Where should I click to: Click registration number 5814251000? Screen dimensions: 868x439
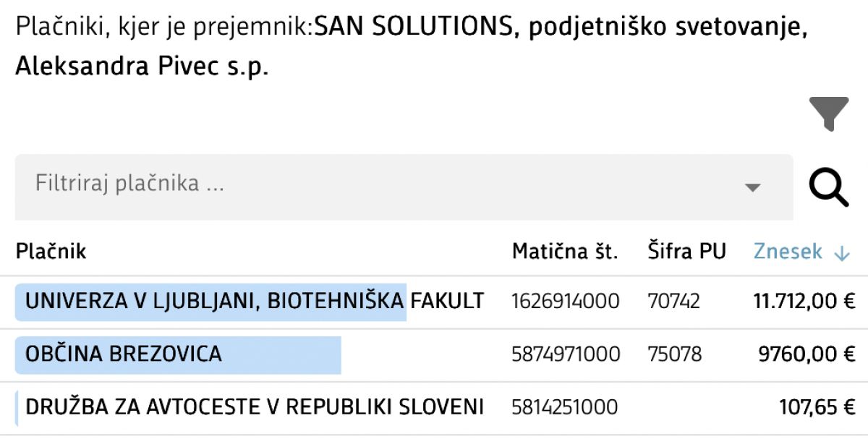(565, 407)
